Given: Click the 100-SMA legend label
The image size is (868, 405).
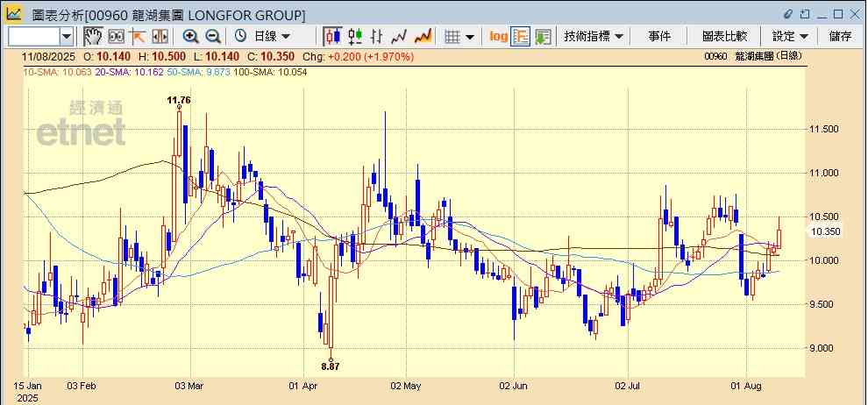Looking at the screenshot, I should pos(271,72).
